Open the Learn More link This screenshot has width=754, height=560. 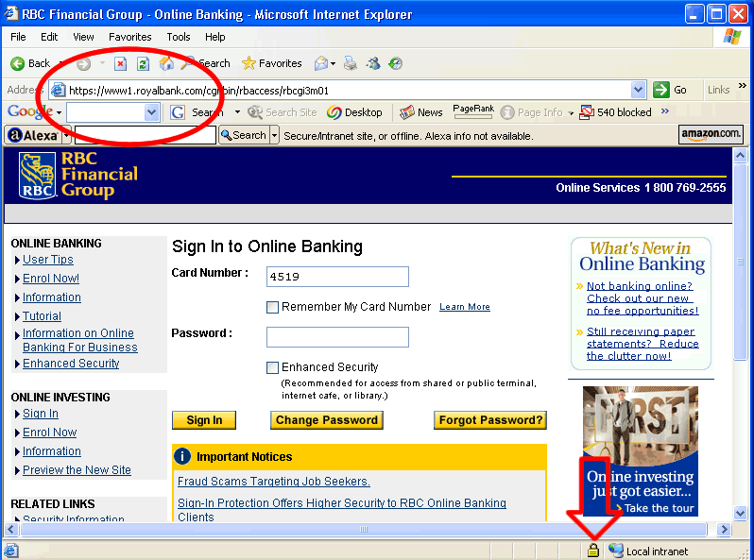[x=465, y=307]
